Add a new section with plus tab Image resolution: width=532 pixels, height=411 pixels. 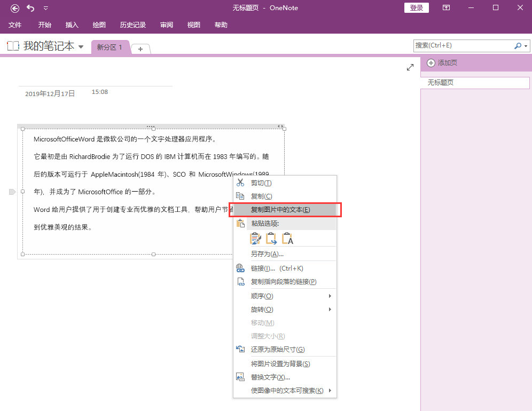(x=140, y=49)
